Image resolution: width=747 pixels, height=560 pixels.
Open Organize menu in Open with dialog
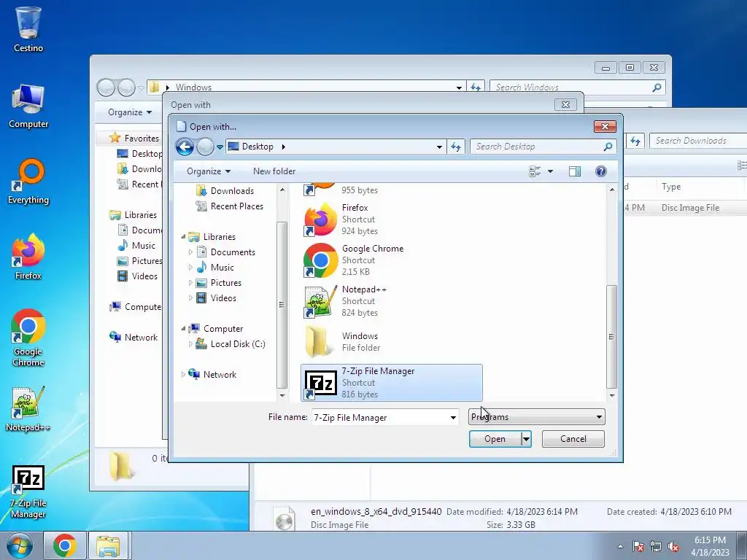pos(208,171)
